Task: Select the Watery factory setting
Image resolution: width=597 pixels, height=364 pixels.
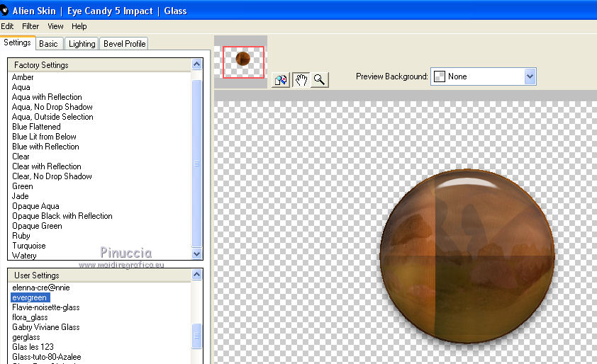Action: pyautogui.click(x=24, y=256)
